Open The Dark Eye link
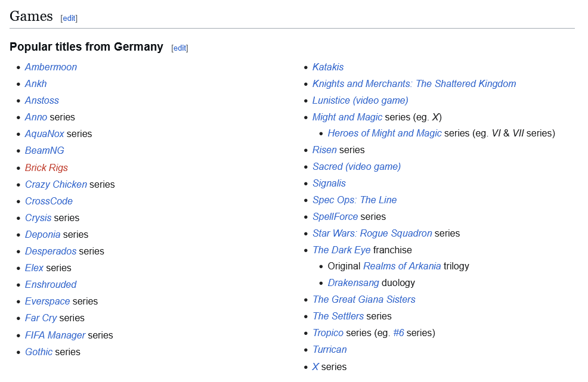 342,250
